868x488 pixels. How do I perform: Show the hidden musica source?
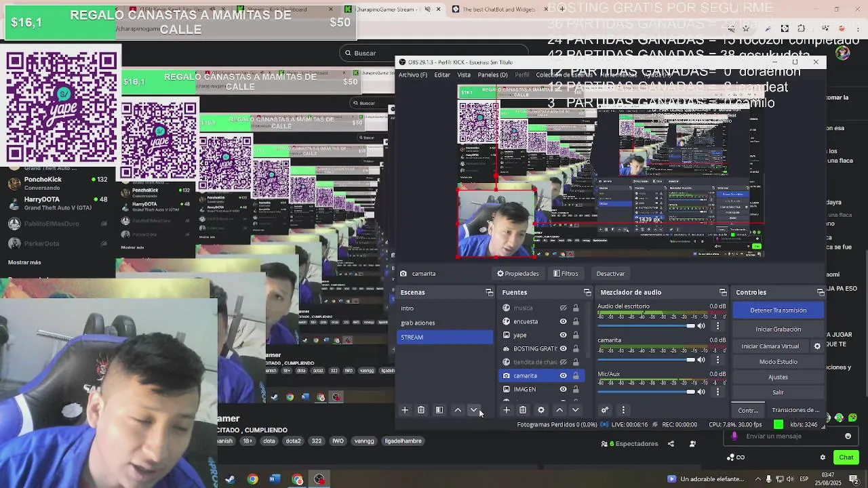click(563, 308)
